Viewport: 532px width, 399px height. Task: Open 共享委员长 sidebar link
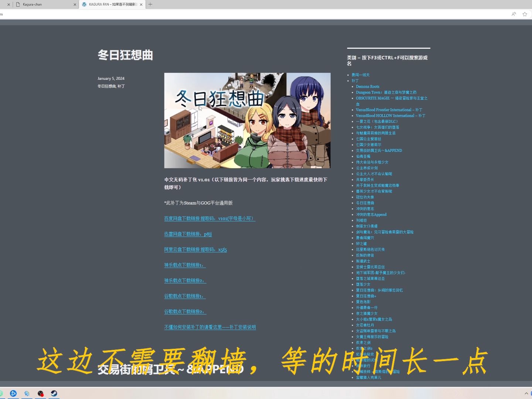[x=365, y=180]
